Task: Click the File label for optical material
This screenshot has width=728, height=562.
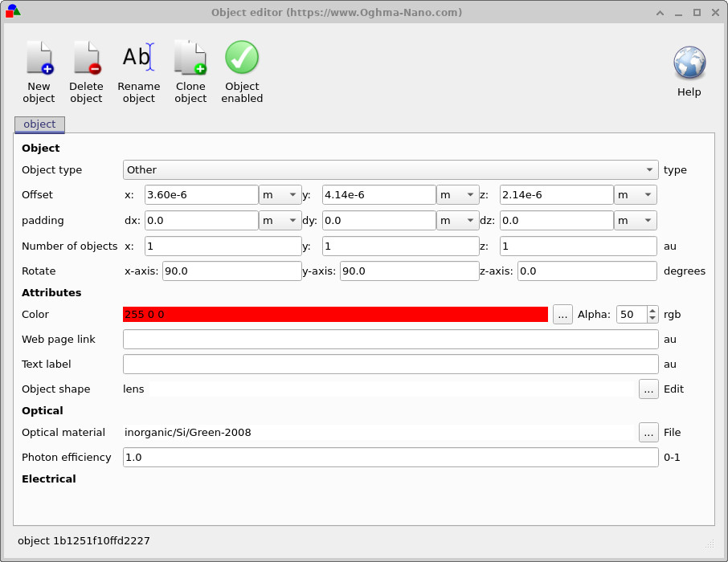Action: [x=672, y=432]
